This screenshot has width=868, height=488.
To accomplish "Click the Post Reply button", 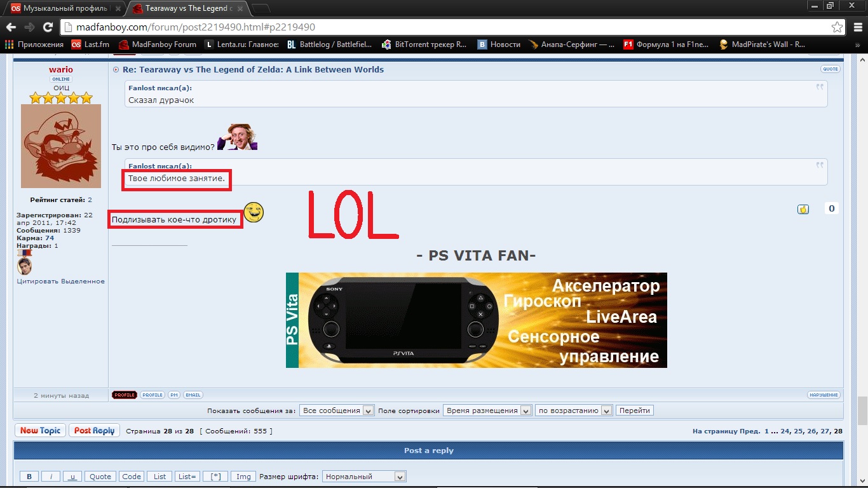I will (93, 431).
